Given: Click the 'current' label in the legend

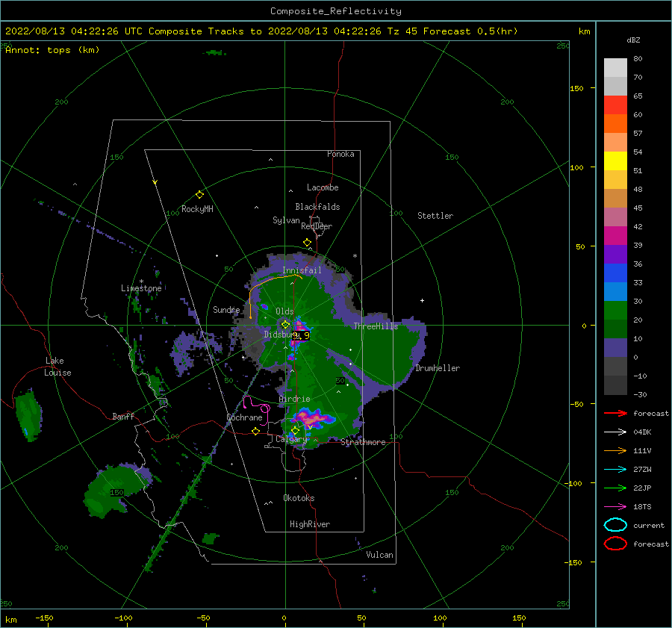Looking at the screenshot, I should click(649, 525).
